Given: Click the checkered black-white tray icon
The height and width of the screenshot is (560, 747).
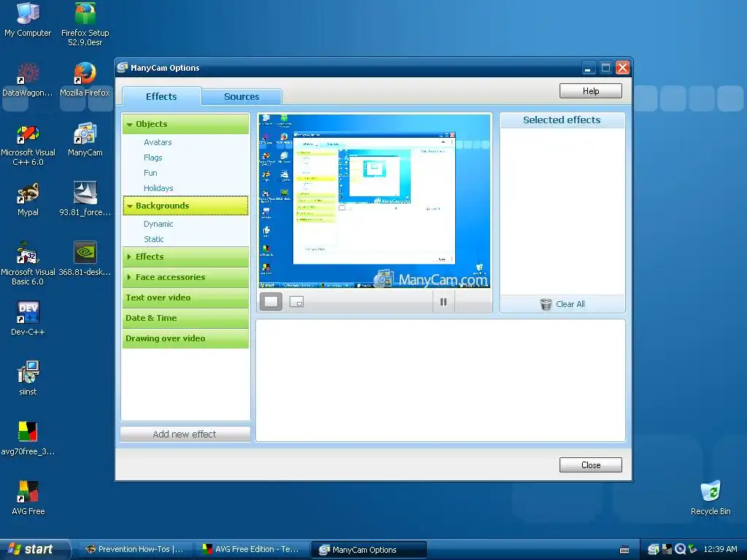Looking at the screenshot, I should click(x=667, y=550).
